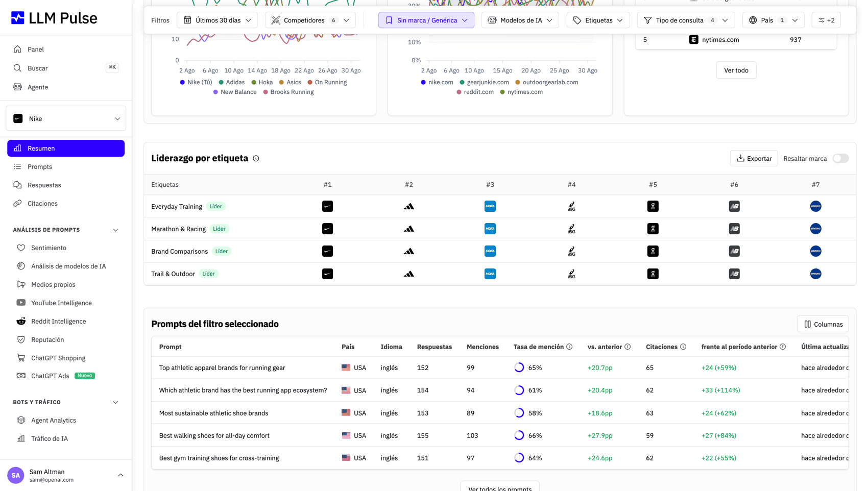Open the País filter dropdown

(x=773, y=20)
